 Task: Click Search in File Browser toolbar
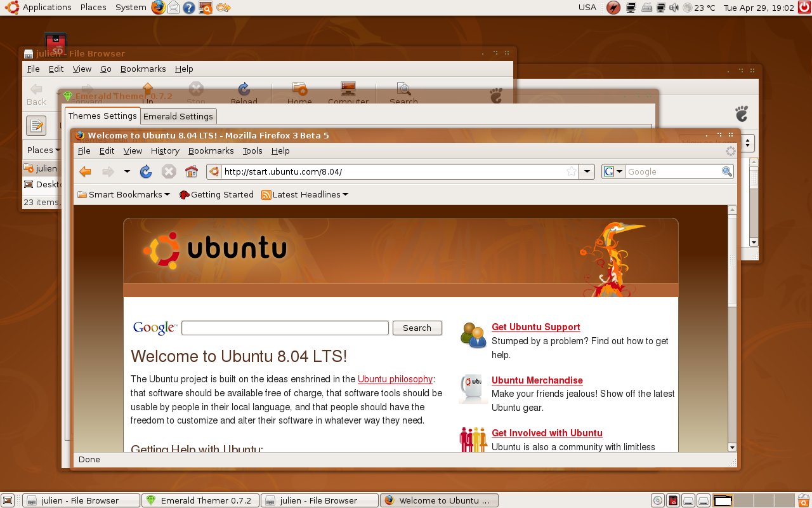403,93
